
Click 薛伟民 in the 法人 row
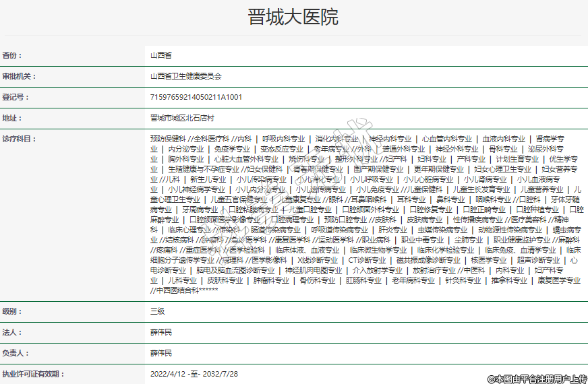[x=160, y=332]
